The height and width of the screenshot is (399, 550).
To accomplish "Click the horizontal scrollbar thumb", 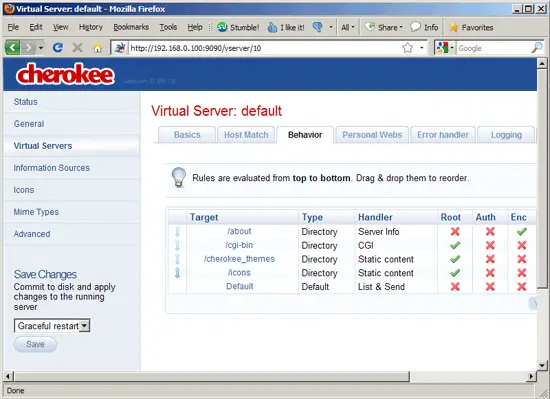I will pyautogui.click(x=212, y=377).
